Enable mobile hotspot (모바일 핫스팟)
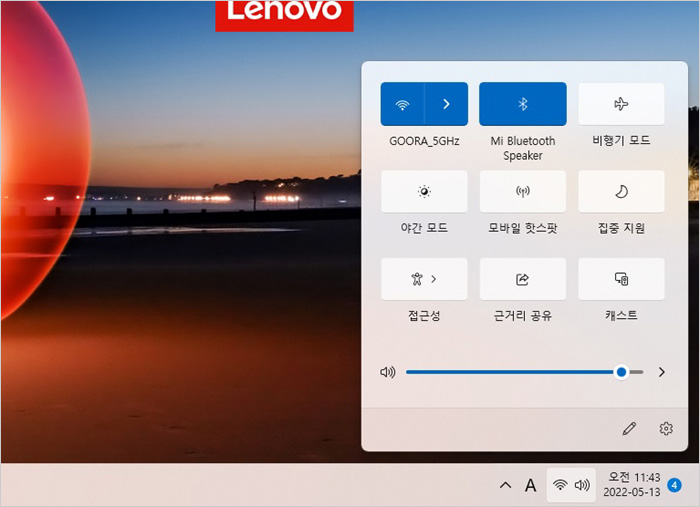 pos(522,191)
